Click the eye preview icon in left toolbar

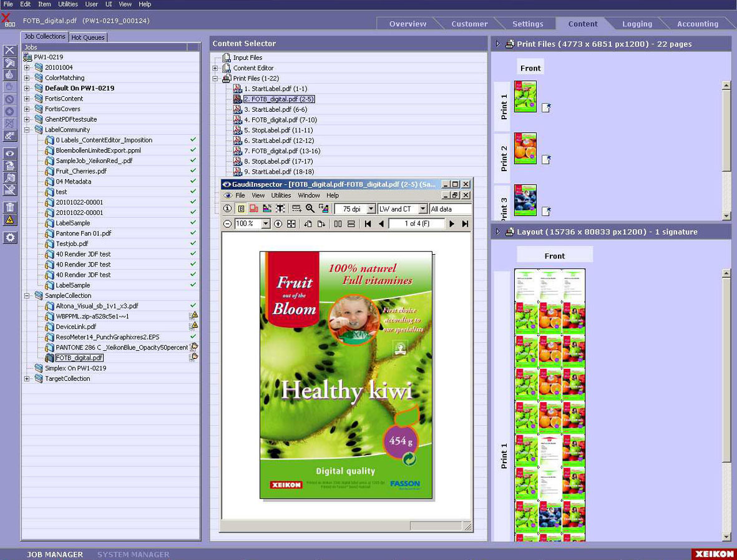tap(9, 153)
